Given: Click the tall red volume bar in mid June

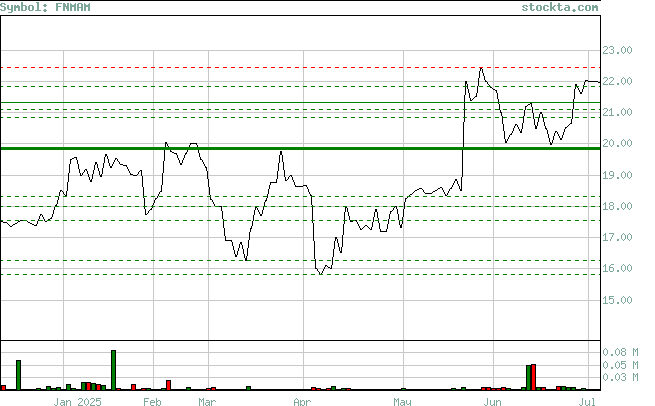Looking at the screenshot, I should pyautogui.click(x=533, y=377).
